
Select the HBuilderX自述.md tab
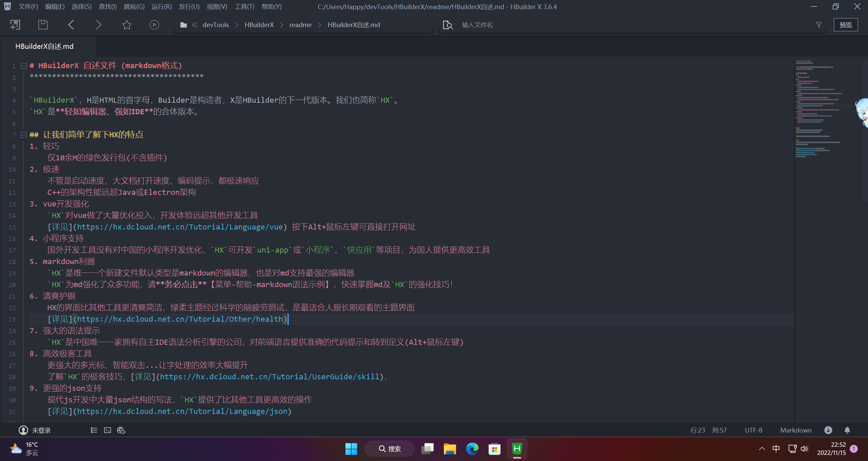pyautogui.click(x=44, y=46)
